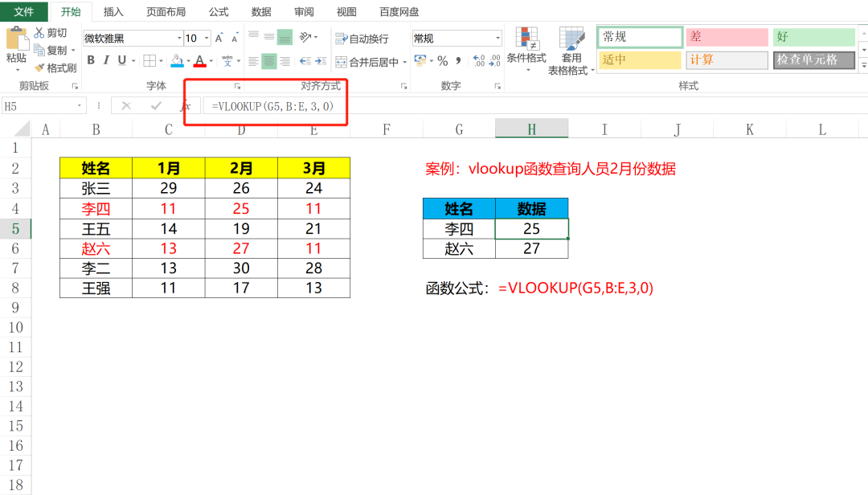The height and width of the screenshot is (495, 868).
Task: Open the 百度网盘 tab
Action: click(399, 11)
